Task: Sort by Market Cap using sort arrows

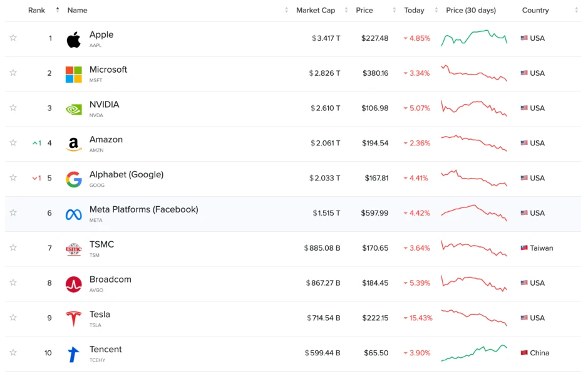Action: [x=346, y=10]
